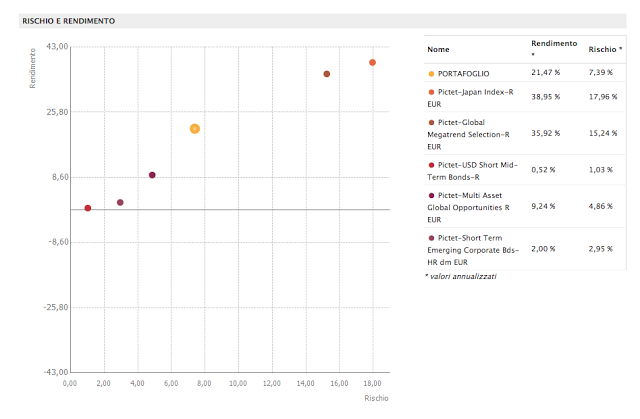The height and width of the screenshot is (419, 640).
Task: Select the Short Term Emerging Corporate chart point
Action: coord(120,202)
